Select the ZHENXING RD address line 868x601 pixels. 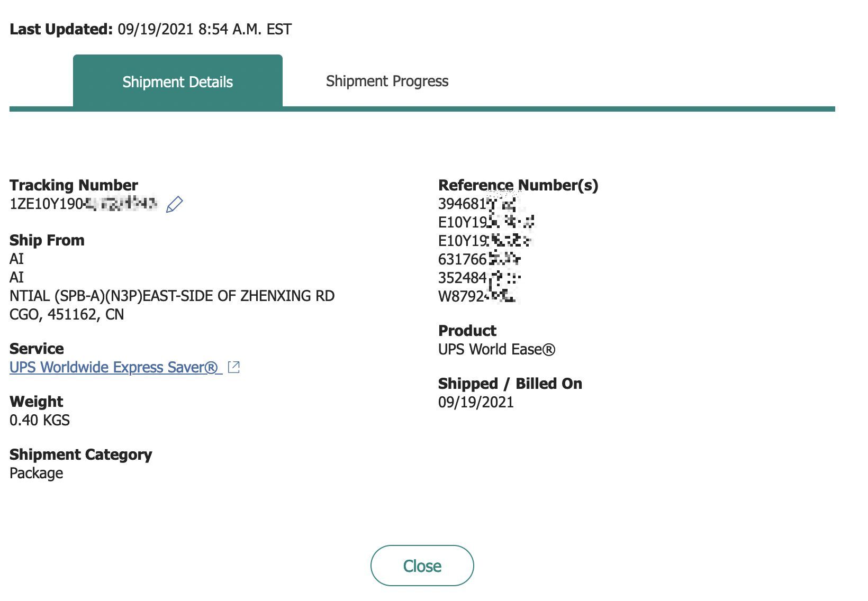(172, 296)
